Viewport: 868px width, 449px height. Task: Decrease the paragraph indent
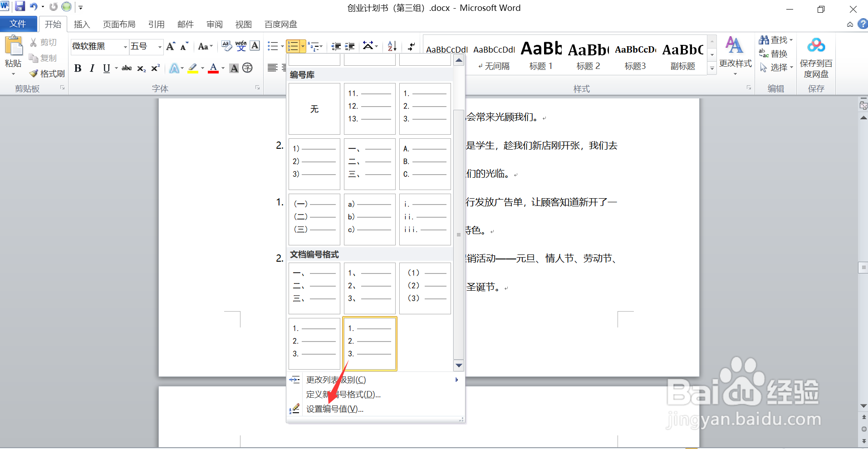pos(336,46)
